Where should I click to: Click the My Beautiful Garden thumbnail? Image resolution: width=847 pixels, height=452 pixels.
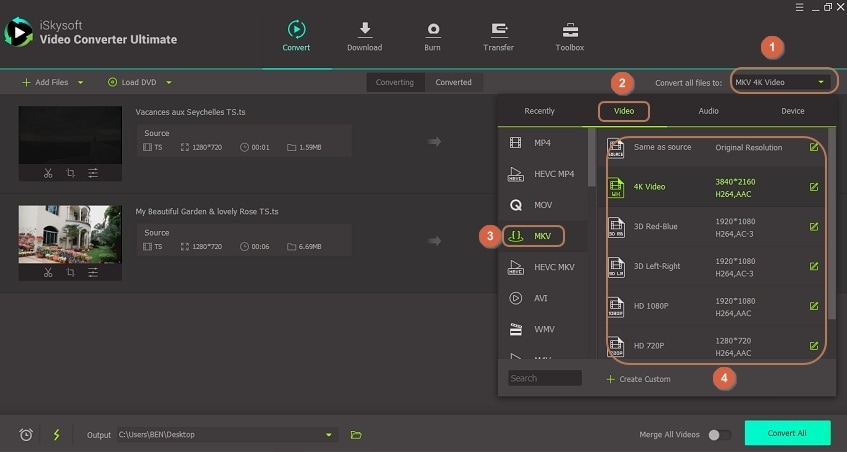[70, 234]
